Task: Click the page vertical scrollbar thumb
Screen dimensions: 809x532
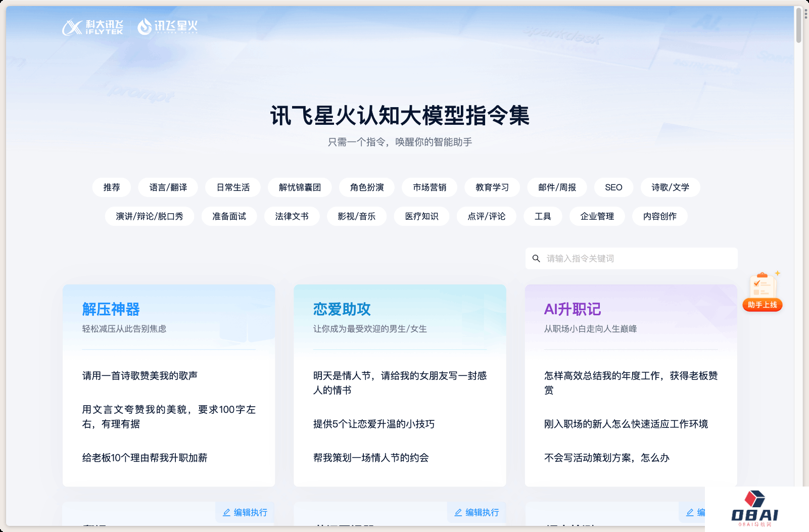Action: point(799,25)
